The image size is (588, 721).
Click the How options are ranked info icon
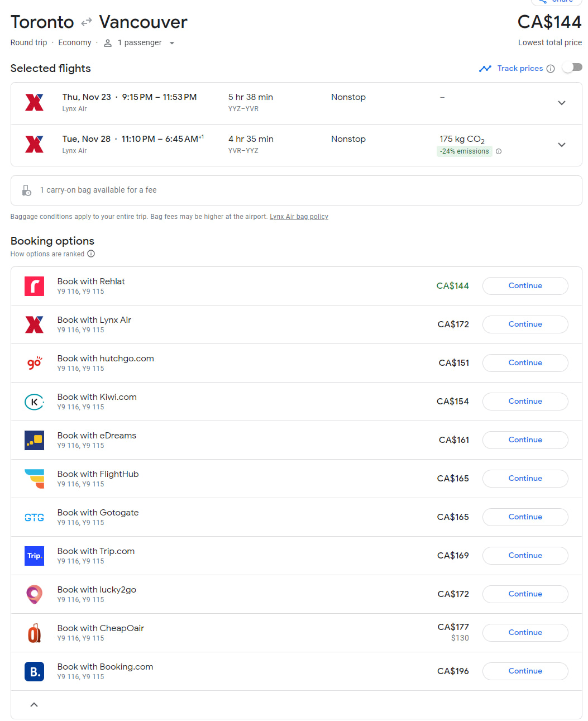(x=91, y=254)
